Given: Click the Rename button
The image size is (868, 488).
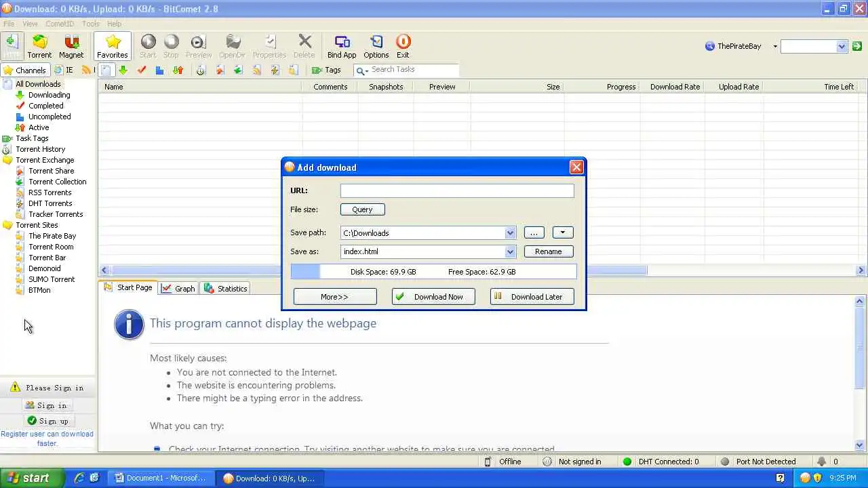Looking at the screenshot, I should [548, 251].
